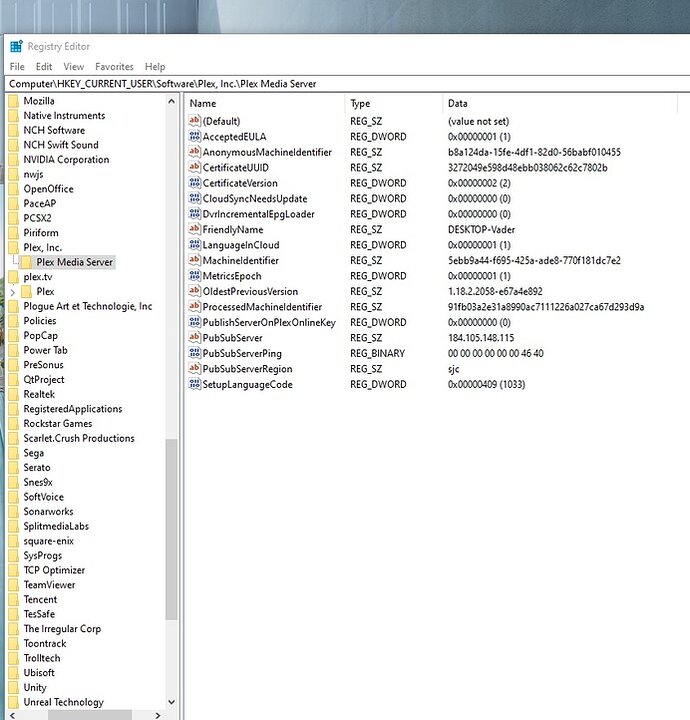Select the NCH Swift Sound key

point(61,145)
